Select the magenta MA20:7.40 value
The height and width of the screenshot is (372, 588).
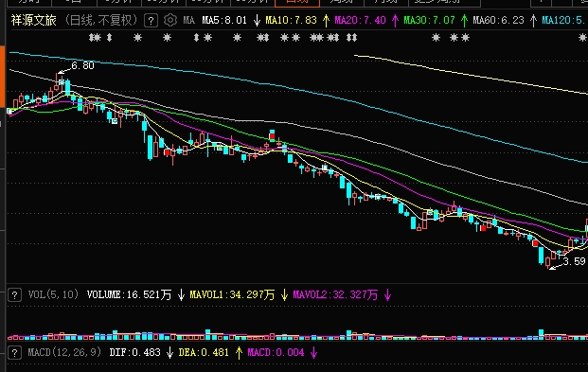(360, 20)
